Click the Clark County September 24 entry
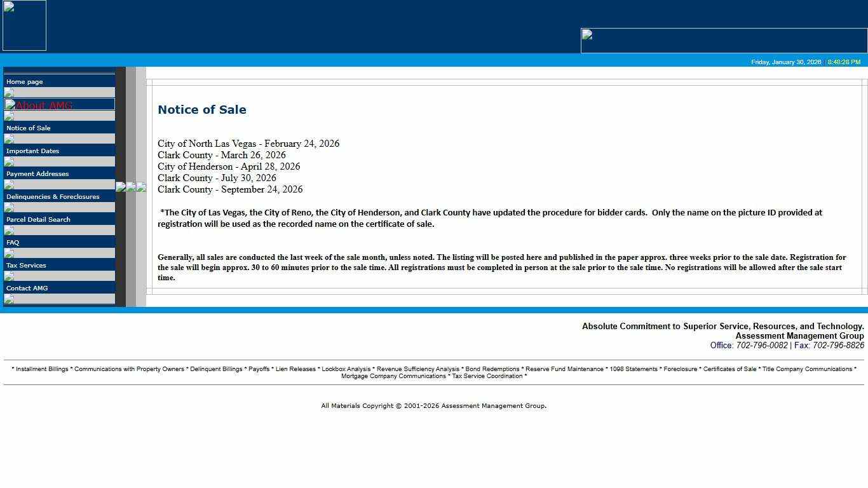Image resolution: width=868 pixels, height=488 pixels. (x=230, y=189)
